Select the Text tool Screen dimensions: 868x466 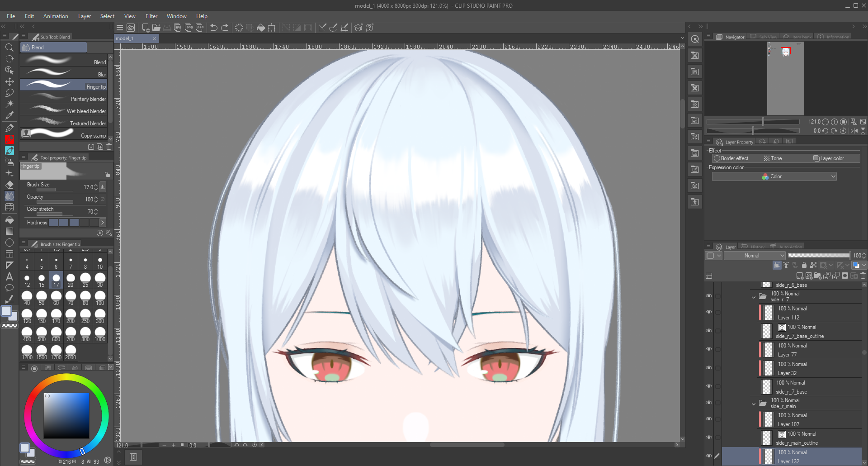9,276
